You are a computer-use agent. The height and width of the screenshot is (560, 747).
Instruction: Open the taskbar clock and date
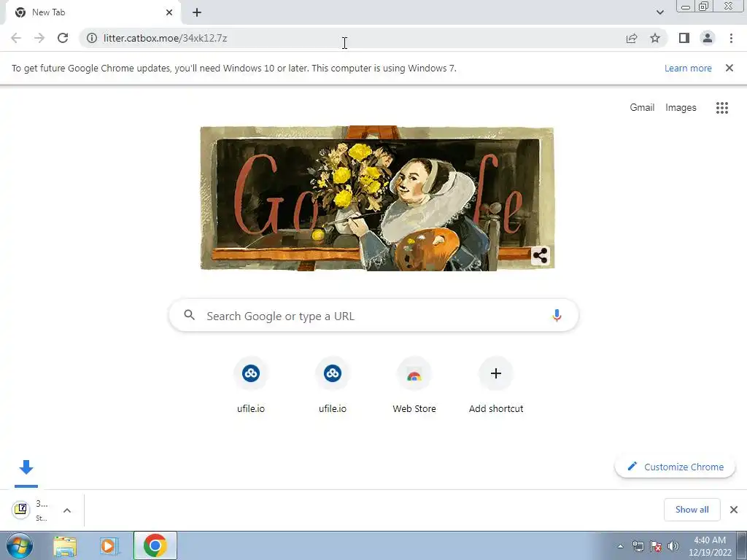pyautogui.click(x=710, y=546)
